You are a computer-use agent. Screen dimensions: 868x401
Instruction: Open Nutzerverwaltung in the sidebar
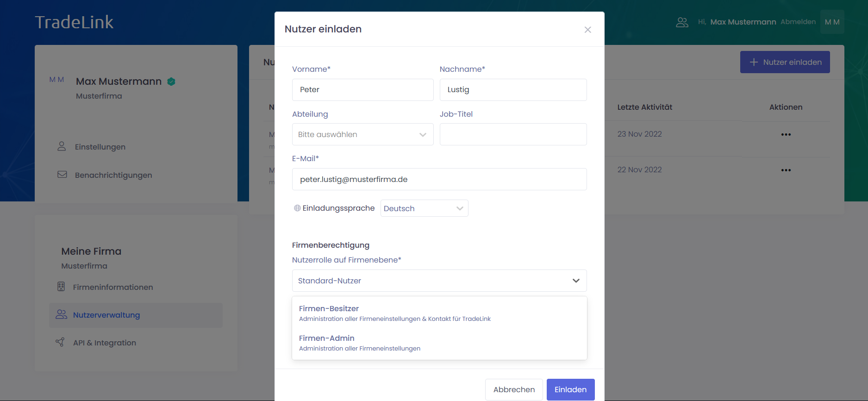pyautogui.click(x=106, y=315)
